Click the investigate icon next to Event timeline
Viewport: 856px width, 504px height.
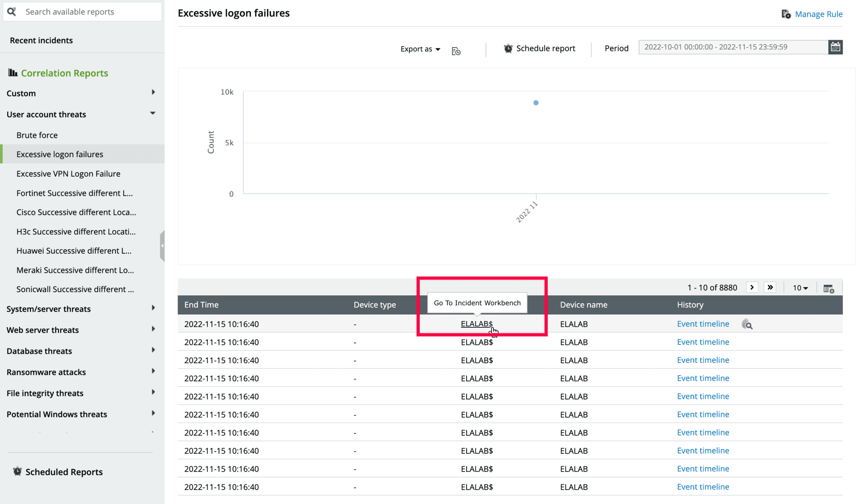(x=747, y=325)
